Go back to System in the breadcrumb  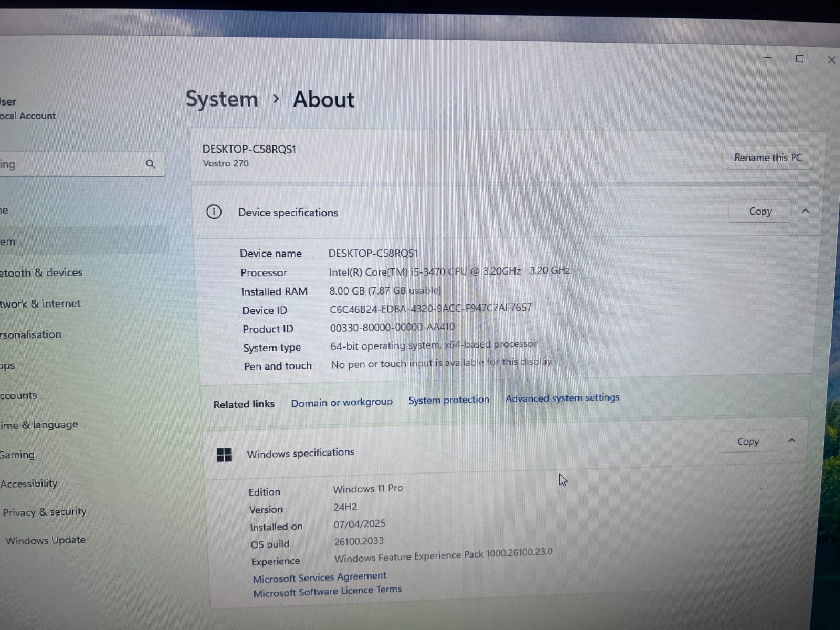(222, 99)
